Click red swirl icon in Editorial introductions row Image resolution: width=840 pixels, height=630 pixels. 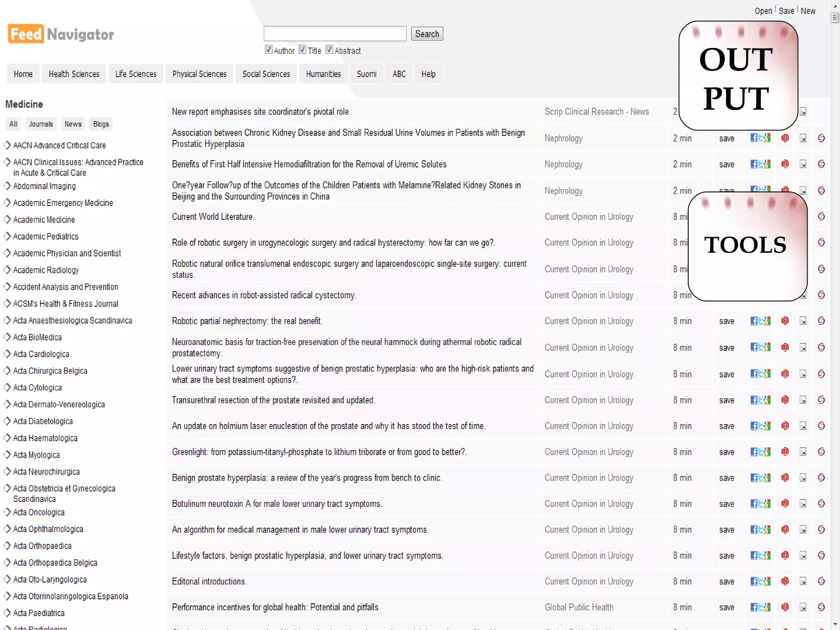tap(821, 581)
